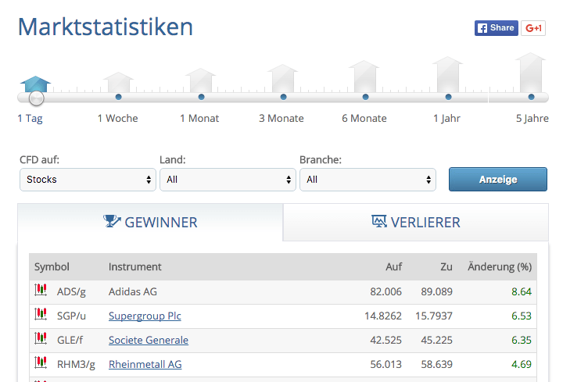588x382 pixels.
Task: Click the Symbol column header
Action: [52, 266]
